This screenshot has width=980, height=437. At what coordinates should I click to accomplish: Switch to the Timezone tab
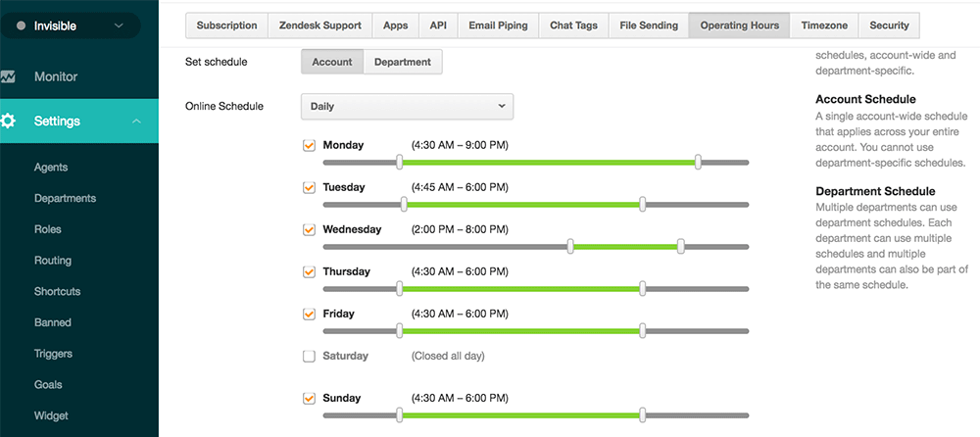pyautogui.click(x=823, y=25)
